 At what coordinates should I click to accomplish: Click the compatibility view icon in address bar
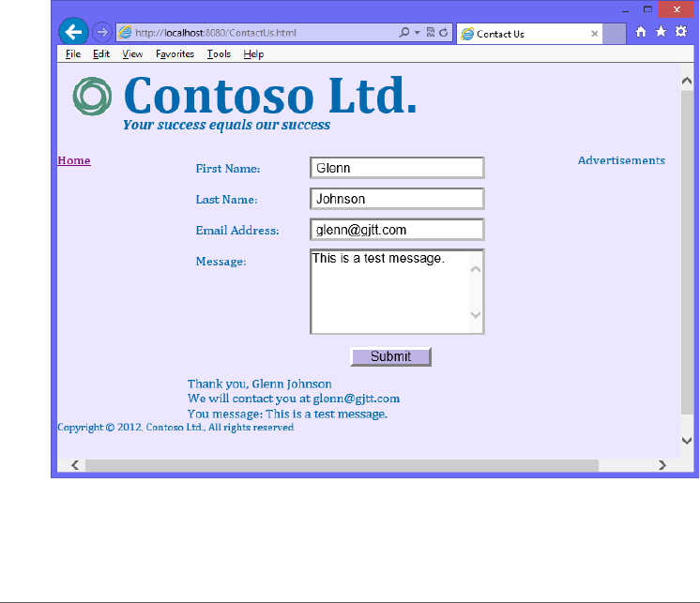coord(431,32)
